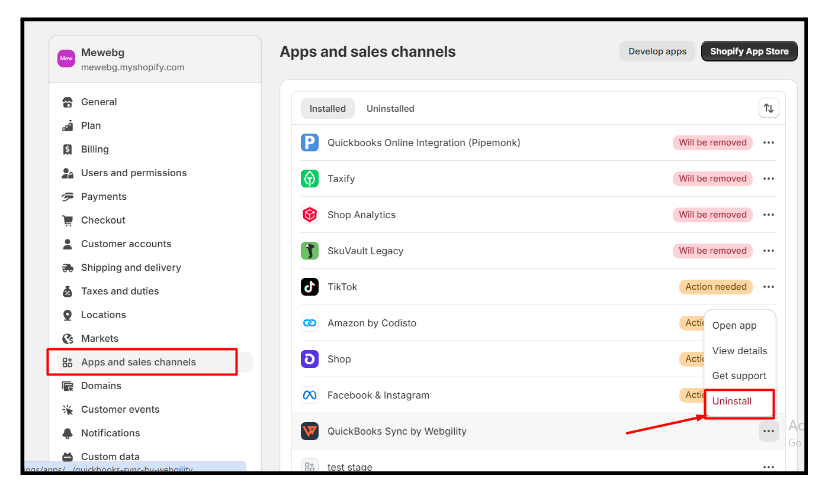Open the Billing settings page

[95, 149]
